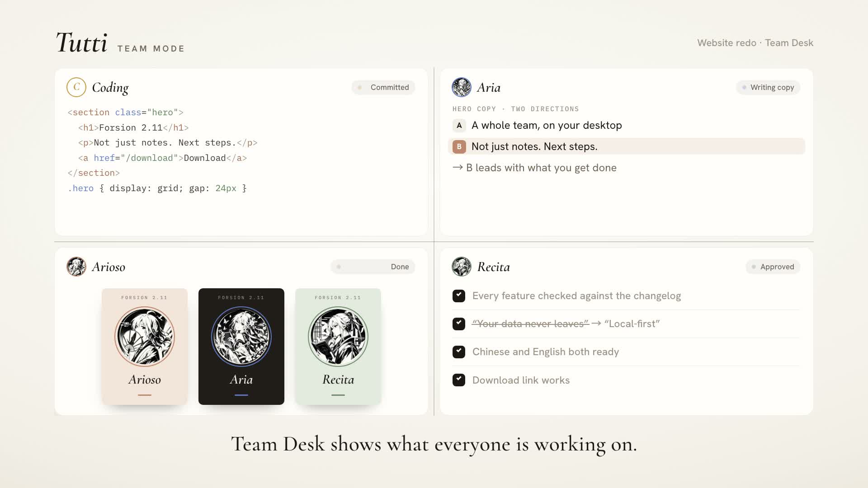Click the Coding panel's circled C icon
The height and width of the screenshot is (488, 868).
(76, 87)
